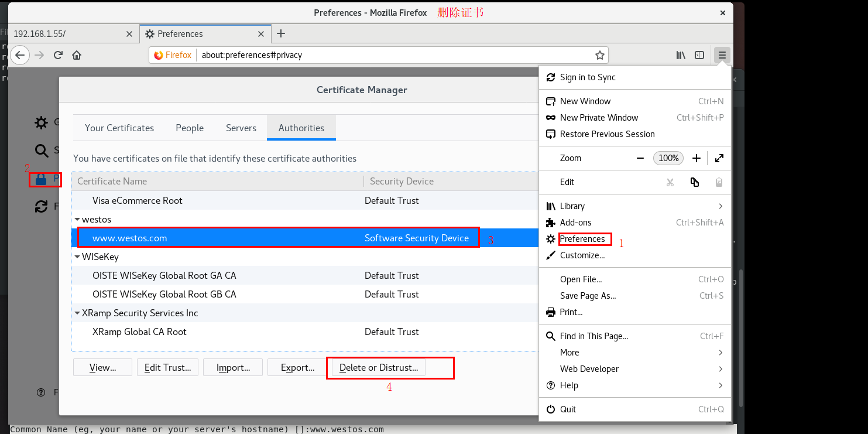Quit Firefox from the menu
868x434 pixels.
pos(635,409)
